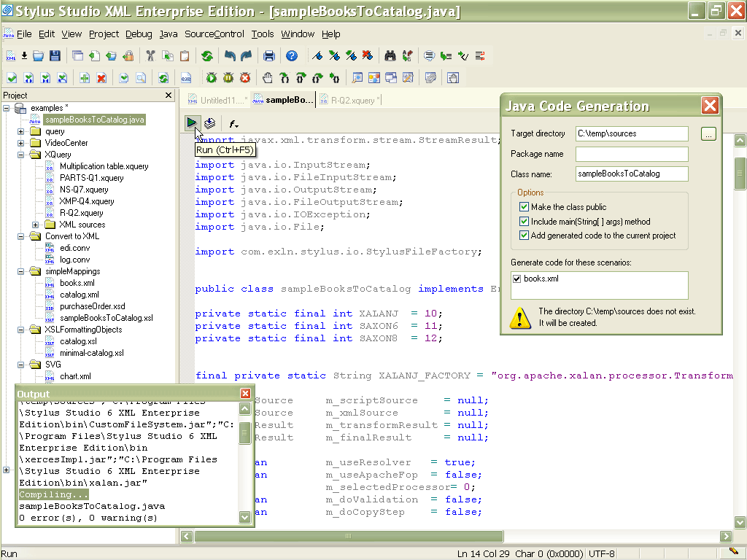Uncheck Make the class public option

[x=525, y=206]
